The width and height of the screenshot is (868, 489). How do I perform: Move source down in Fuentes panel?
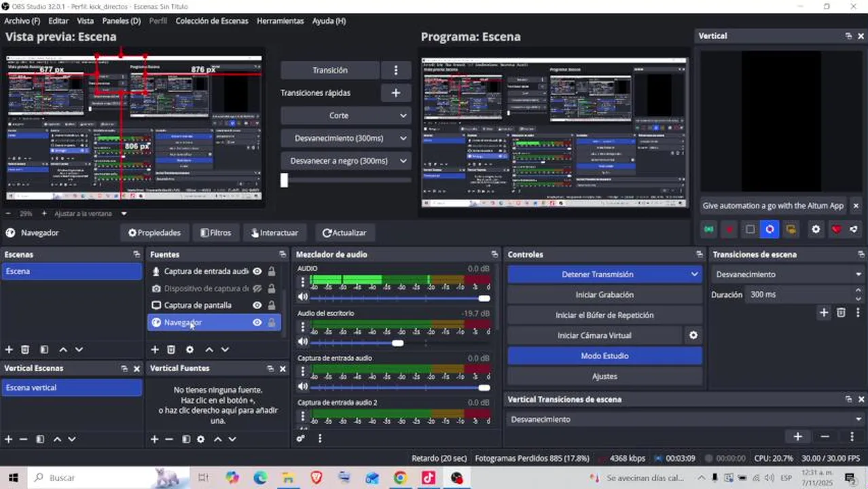point(225,350)
